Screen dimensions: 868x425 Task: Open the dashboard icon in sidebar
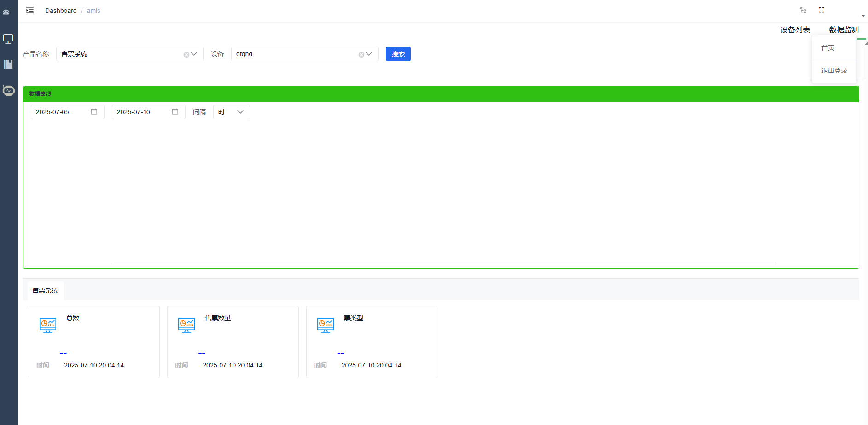(x=6, y=12)
